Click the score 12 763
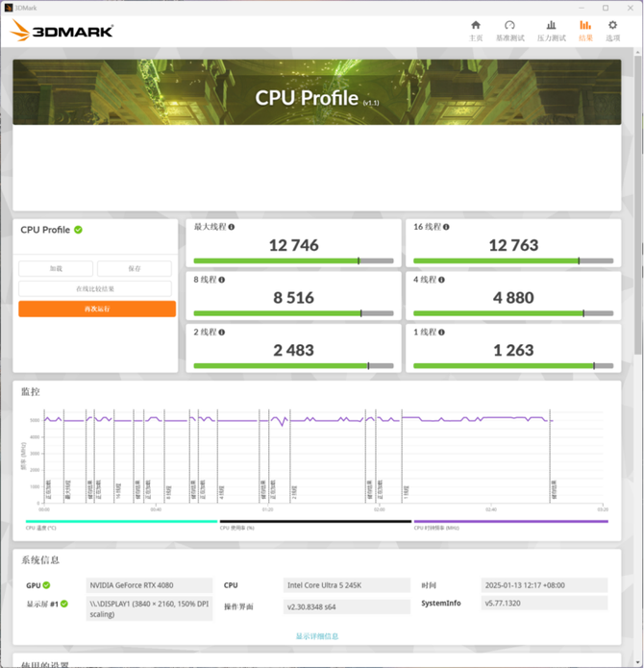Image resolution: width=644 pixels, height=668 pixels. tap(513, 245)
